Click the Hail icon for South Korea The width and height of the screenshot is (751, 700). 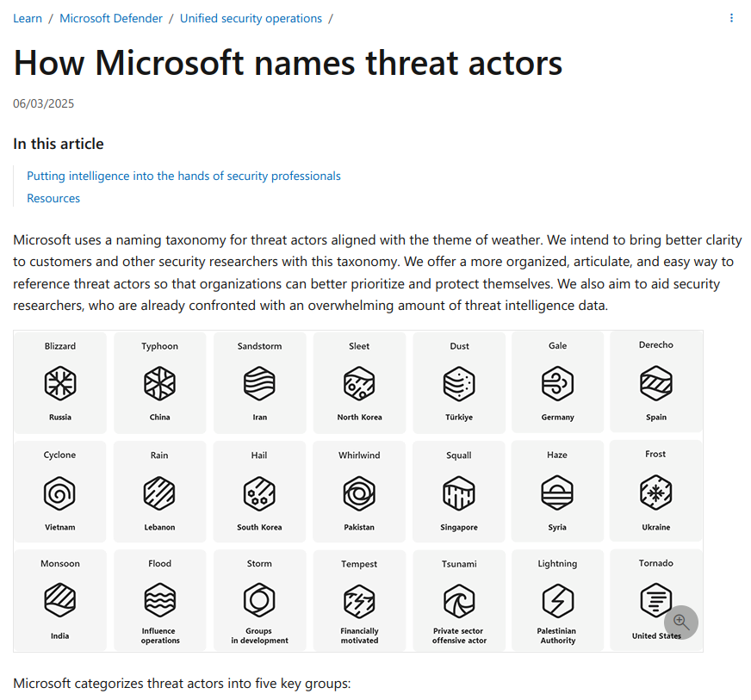(259, 493)
